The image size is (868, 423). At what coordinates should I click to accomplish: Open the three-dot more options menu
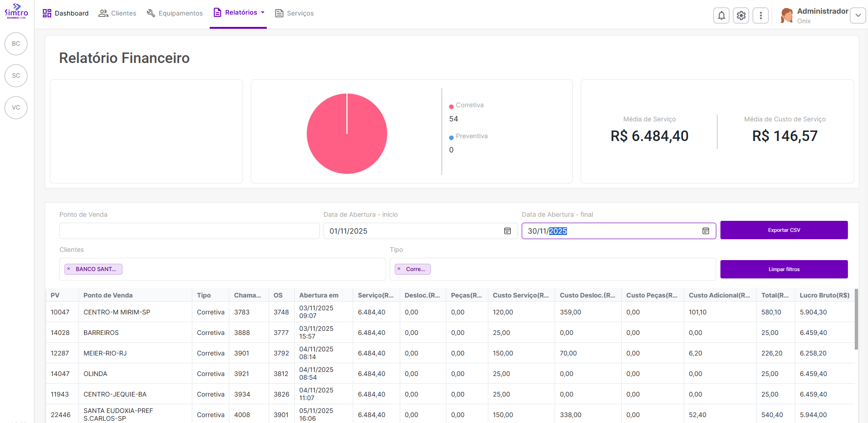click(x=761, y=16)
